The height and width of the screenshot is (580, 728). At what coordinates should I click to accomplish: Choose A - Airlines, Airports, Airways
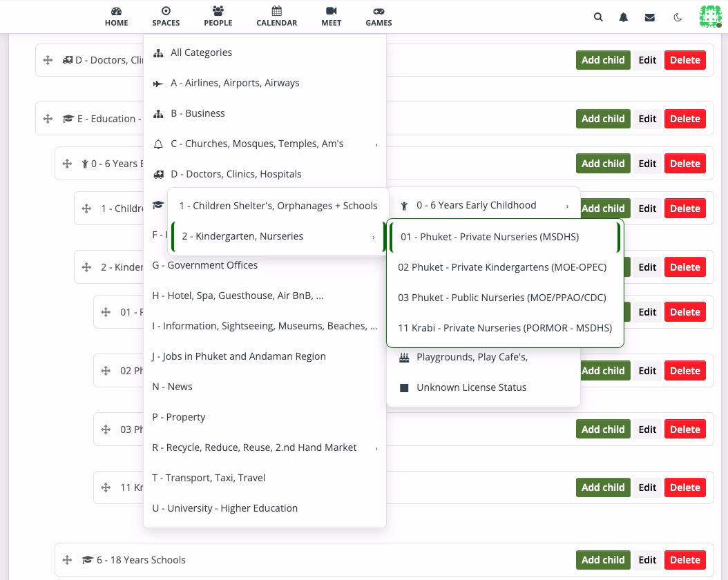point(265,83)
